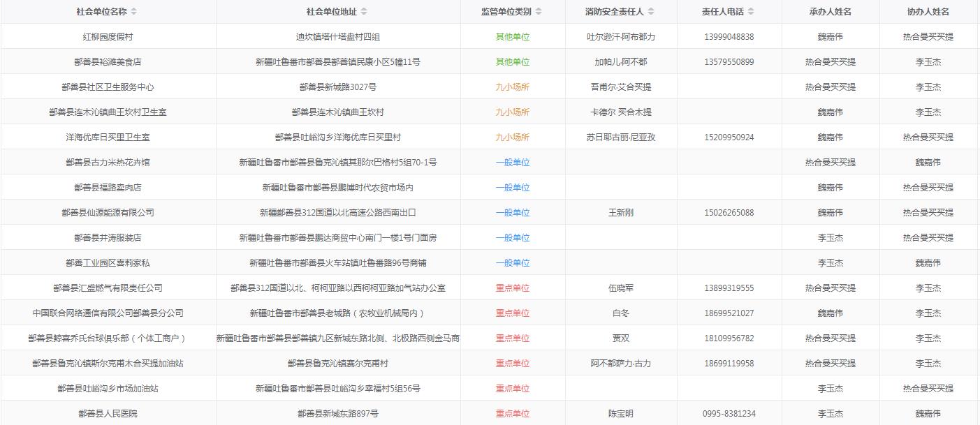Select the 鄯善县裕潍美食店 unit name

[108, 62]
